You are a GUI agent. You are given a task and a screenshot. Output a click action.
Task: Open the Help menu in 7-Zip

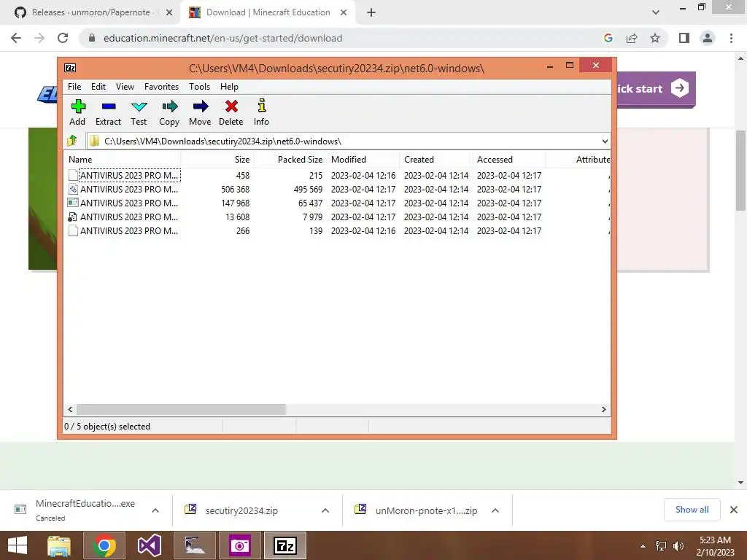pos(229,87)
